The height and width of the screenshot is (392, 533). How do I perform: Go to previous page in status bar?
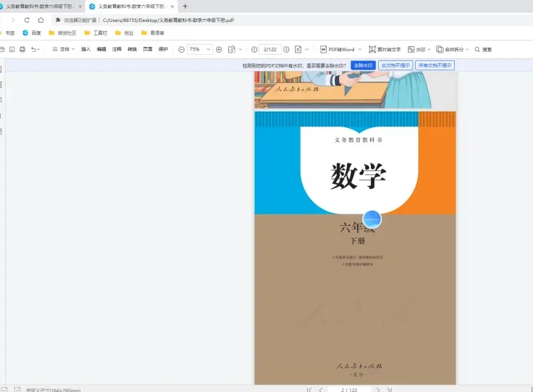321,390
